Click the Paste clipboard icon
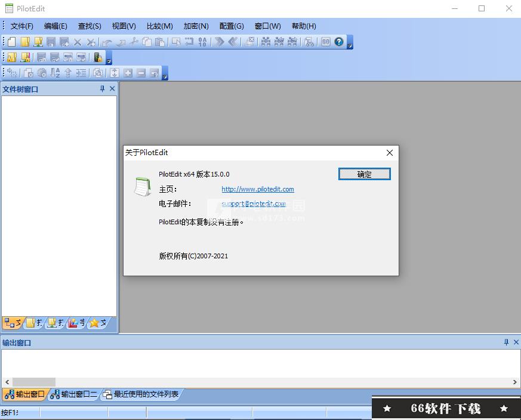Image resolution: width=521 pixels, height=420 pixels. [160, 42]
